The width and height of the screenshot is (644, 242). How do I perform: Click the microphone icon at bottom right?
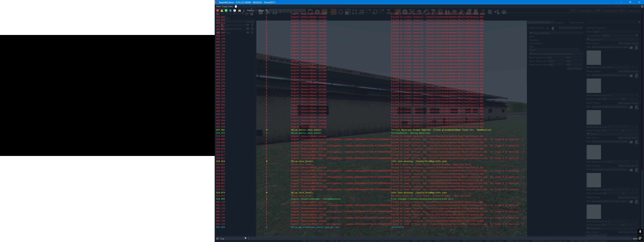click(x=640, y=232)
